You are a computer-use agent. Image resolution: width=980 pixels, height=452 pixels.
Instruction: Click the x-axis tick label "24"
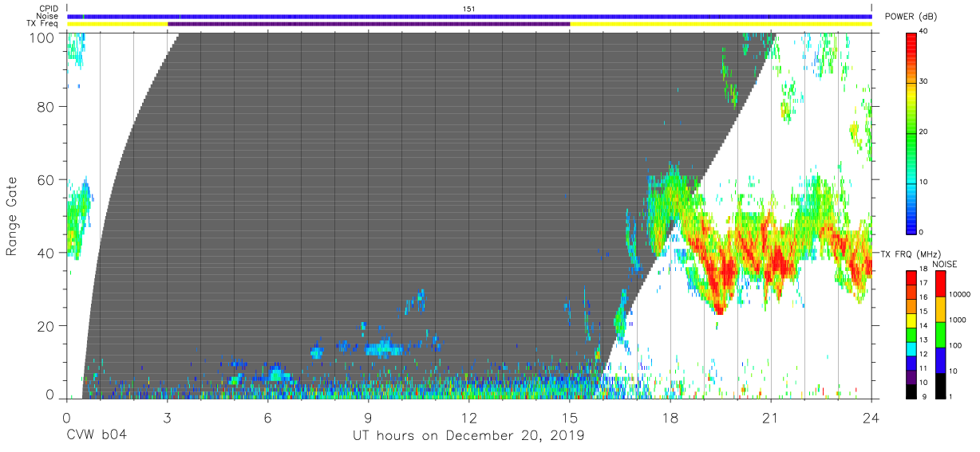point(871,417)
